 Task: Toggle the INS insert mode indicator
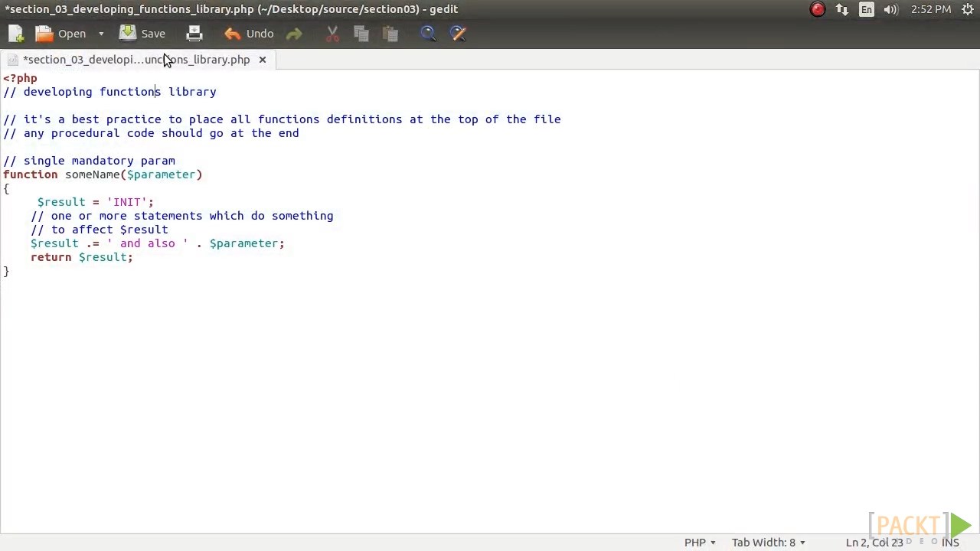pos(950,543)
